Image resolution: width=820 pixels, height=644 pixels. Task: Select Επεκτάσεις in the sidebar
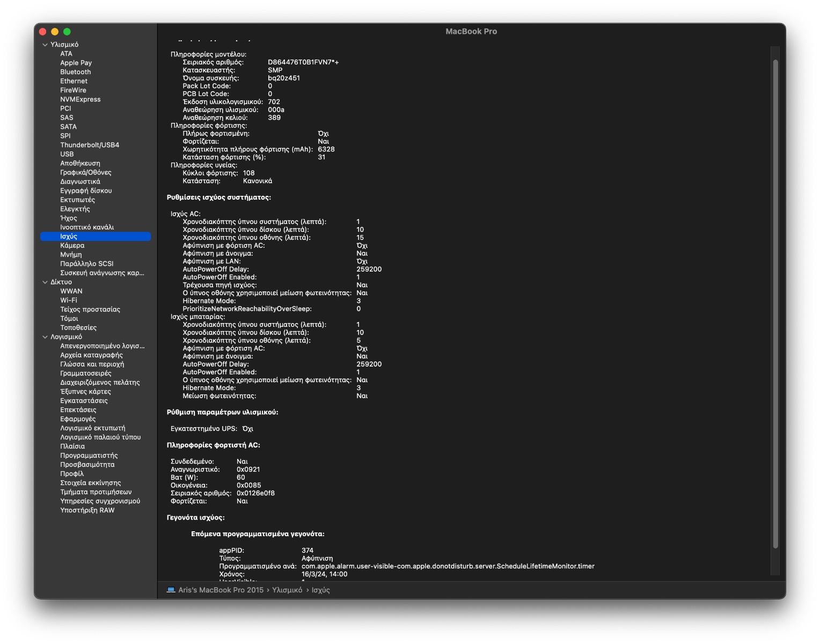[x=78, y=409]
